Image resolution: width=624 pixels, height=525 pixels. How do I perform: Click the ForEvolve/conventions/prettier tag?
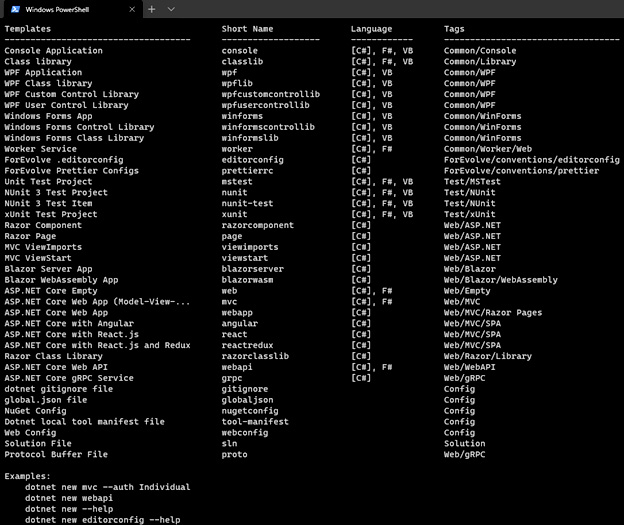click(x=521, y=171)
